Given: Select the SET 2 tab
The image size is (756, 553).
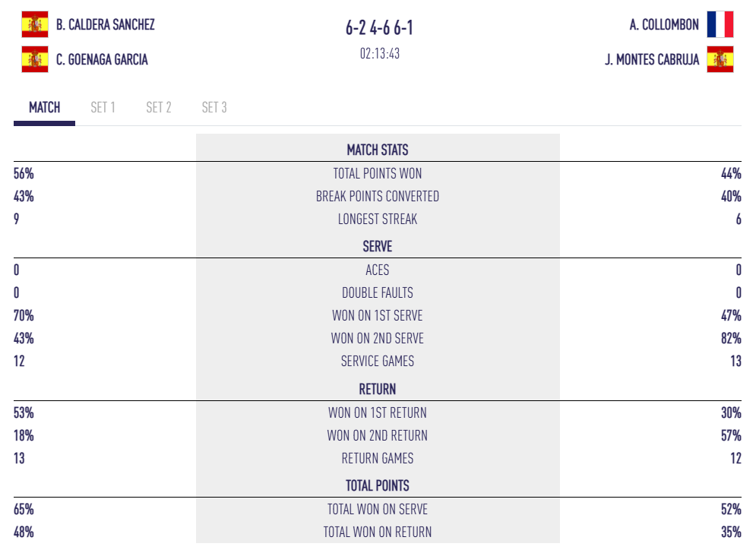Looking at the screenshot, I should pos(159,107).
